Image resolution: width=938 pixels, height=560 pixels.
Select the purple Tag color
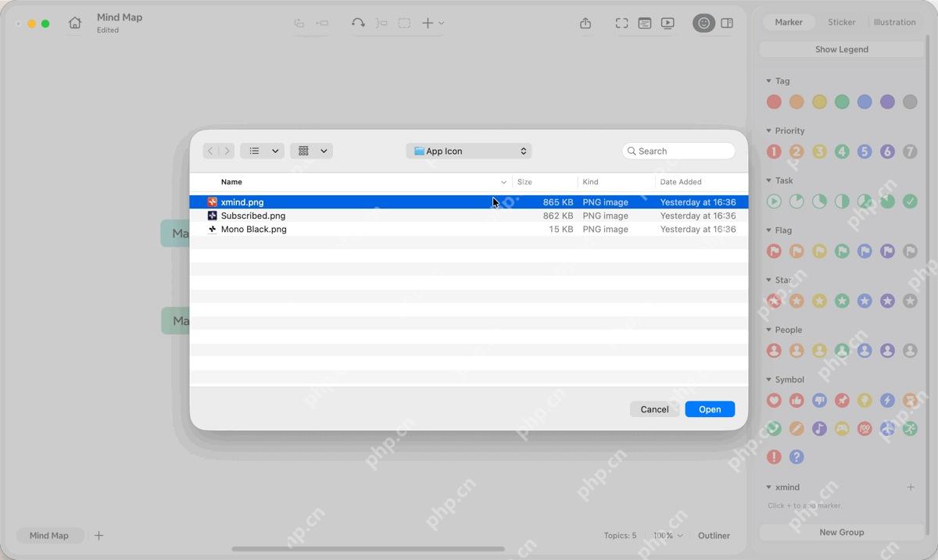[887, 102]
